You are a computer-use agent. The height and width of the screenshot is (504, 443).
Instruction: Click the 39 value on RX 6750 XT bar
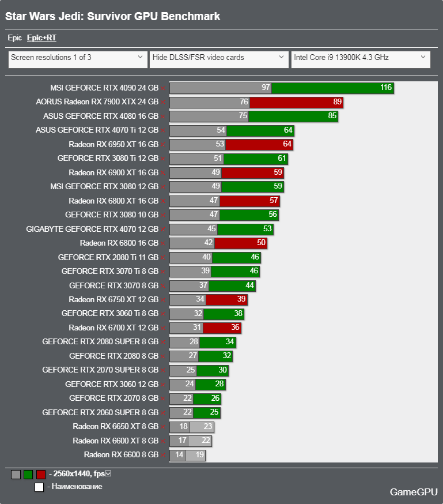241,299
